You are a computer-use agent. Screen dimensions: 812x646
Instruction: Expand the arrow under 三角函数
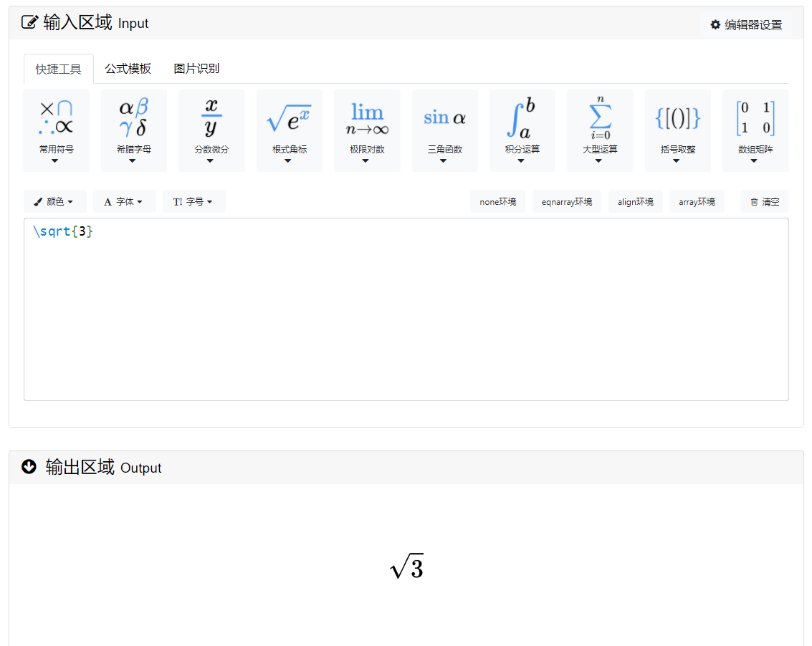tap(444, 161)
